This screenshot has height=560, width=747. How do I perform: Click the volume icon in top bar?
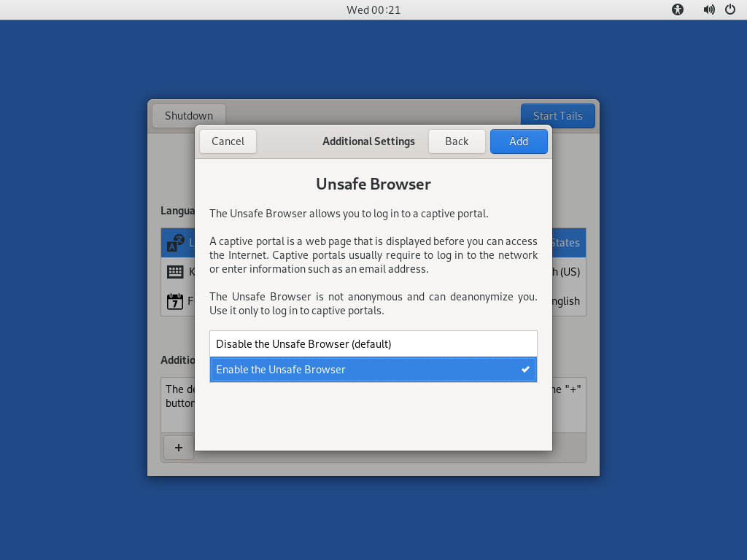pos(708,9)
